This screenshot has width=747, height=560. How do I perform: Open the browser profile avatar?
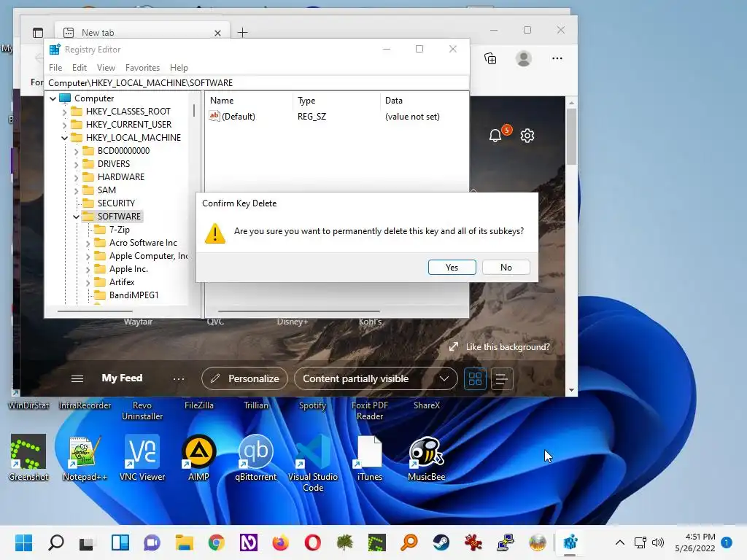click(x=524, y=58)
